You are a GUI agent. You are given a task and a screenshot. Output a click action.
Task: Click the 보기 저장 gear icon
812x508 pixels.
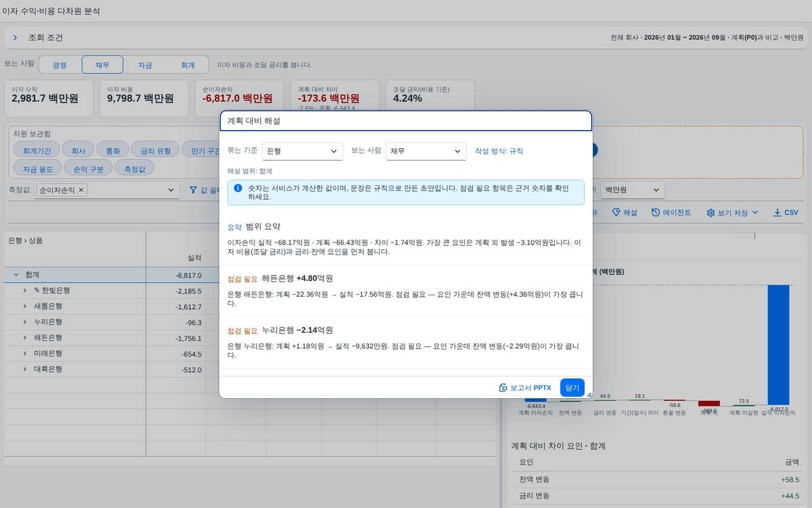point(710,213)
